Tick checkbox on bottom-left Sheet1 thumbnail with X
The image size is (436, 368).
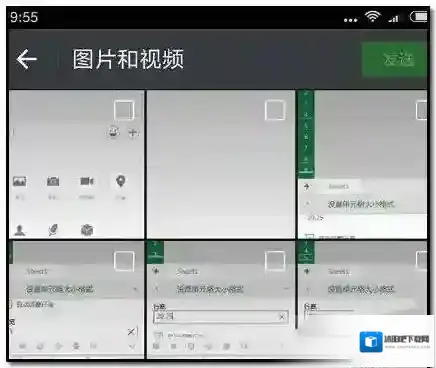click(x=124, y=261)
